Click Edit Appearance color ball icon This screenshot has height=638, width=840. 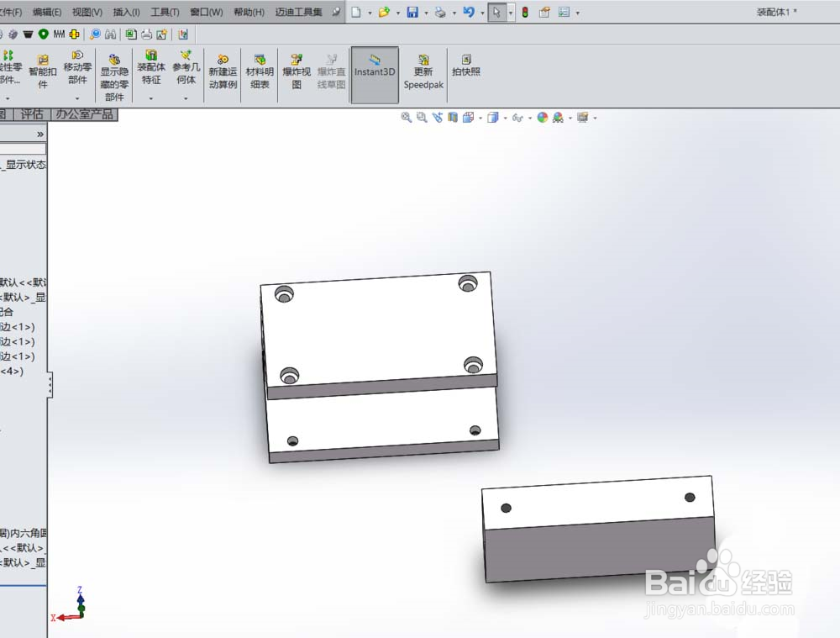543,118
